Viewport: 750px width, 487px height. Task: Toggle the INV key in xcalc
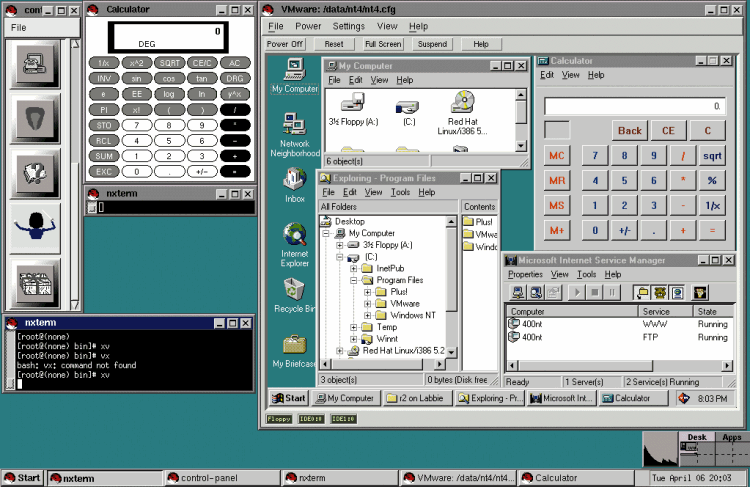104,78
